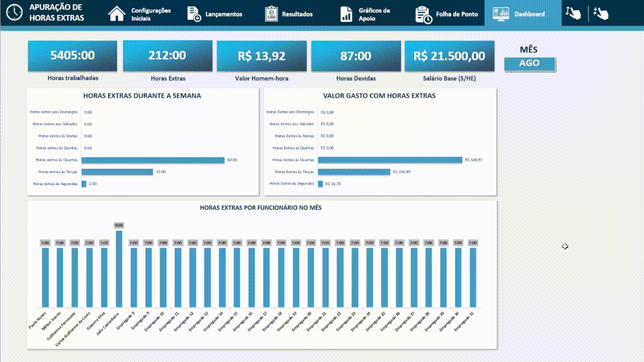
Task: Click the Terças bar labeled R$ 250,49
Action: [354, 172]
